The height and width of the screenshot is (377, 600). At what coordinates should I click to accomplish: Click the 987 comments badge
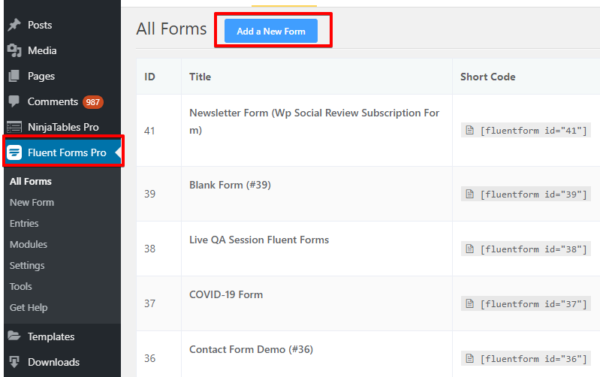[93, 102]
